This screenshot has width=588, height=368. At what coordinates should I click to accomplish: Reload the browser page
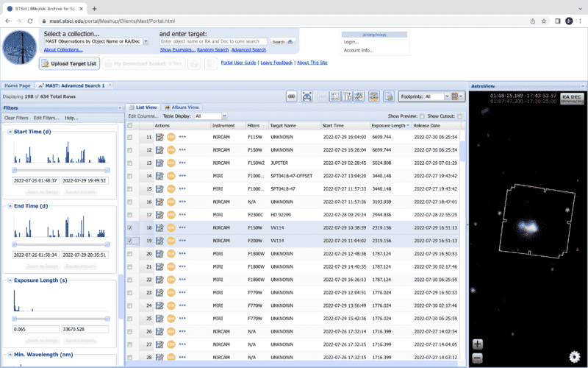click(30, 21)
